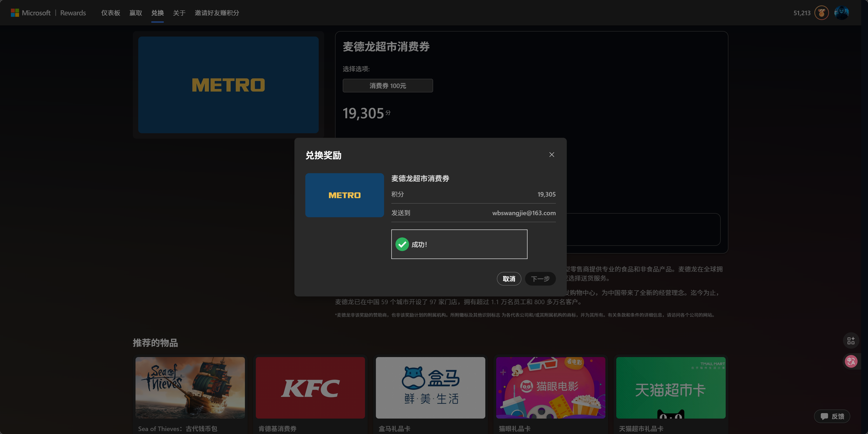868x434 pixels.
Task: Click the 麦德龙超市消费券 page title
Action: pyautogui.click(x=386, y=47)
